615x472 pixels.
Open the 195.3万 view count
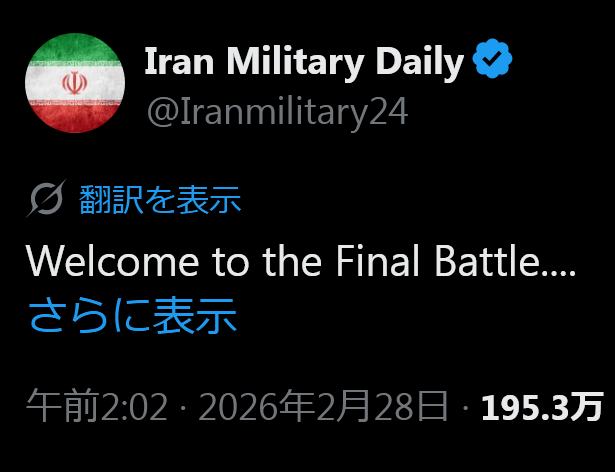(x=542, y=407)
